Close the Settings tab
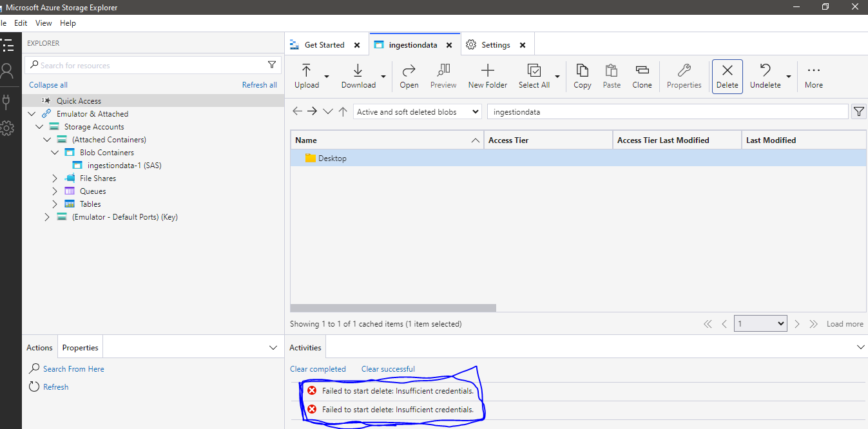868x429 pixels. tap(523, 45)
